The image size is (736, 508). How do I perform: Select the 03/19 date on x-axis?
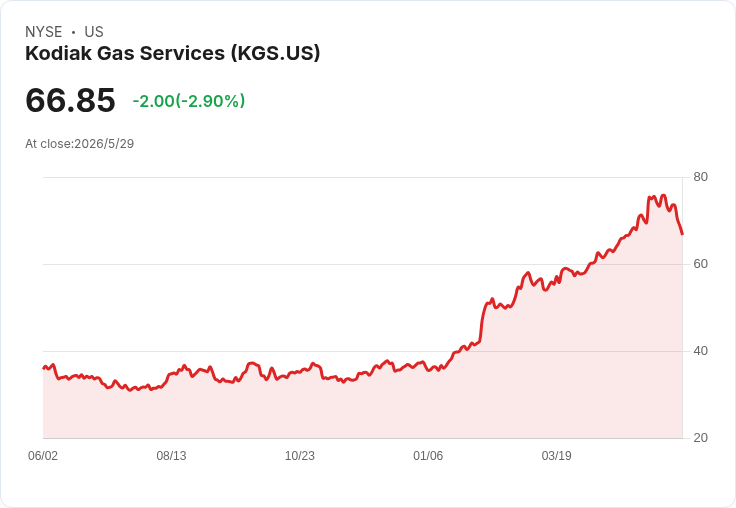pyautogui.click(x=556, y=455)
